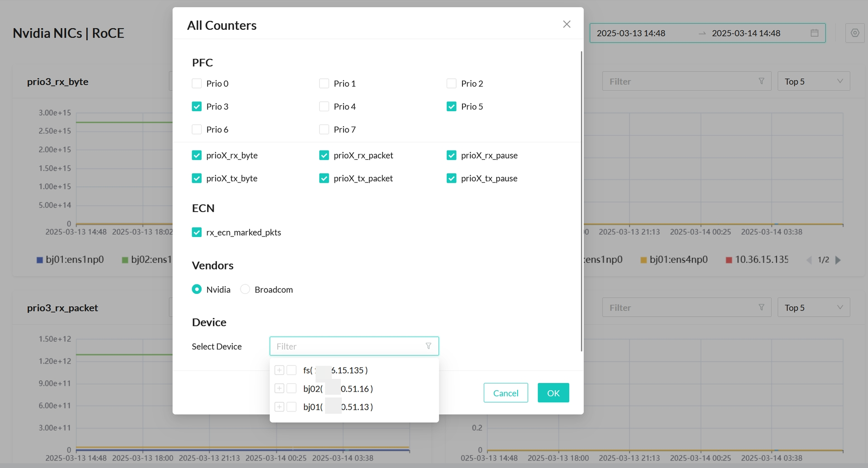Go to next legend page arrow
The width and height of the screenshot is (868, 468).
(x=838, y=260)
